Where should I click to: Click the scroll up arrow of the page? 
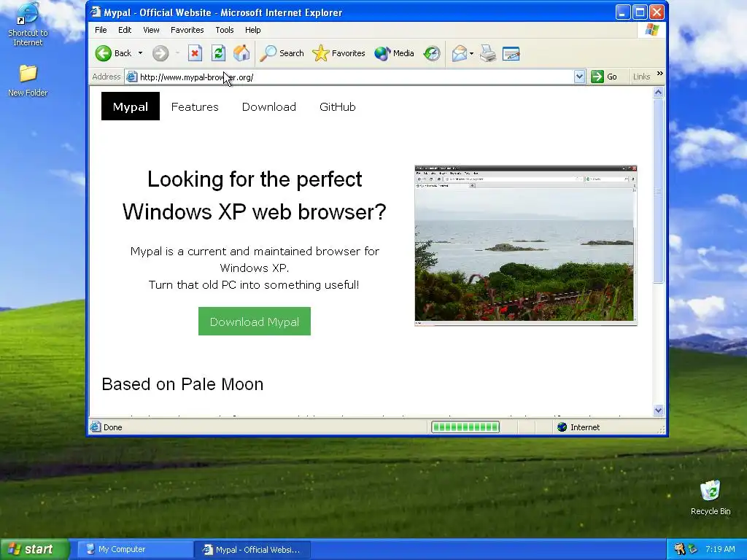(x=659, y=93)
